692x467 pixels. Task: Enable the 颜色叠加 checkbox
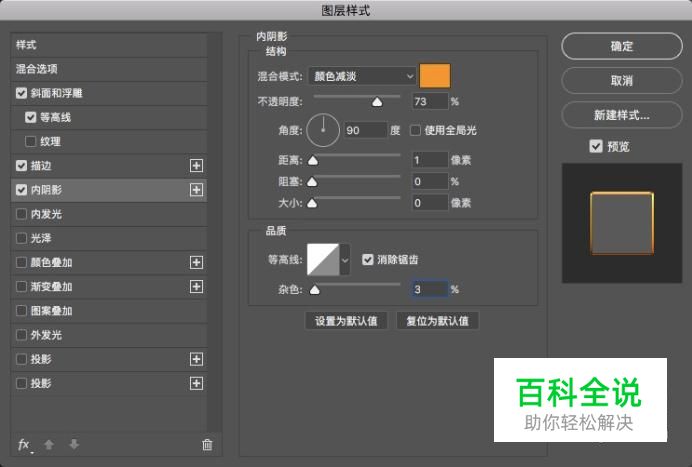pyautogui.click(x=21, y=262)
